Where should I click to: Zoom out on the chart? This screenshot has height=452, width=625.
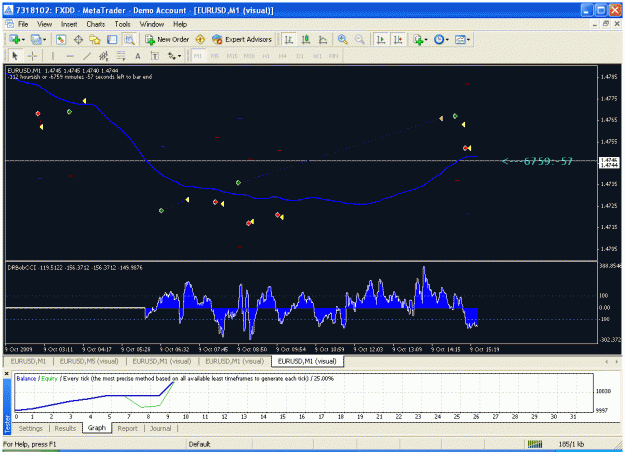pyautogui.click(x=360, y=39)
